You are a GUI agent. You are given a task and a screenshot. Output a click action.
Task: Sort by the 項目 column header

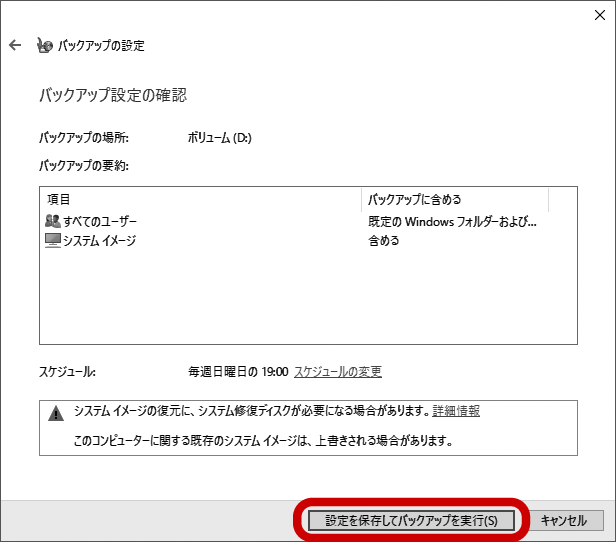(200, 199)
